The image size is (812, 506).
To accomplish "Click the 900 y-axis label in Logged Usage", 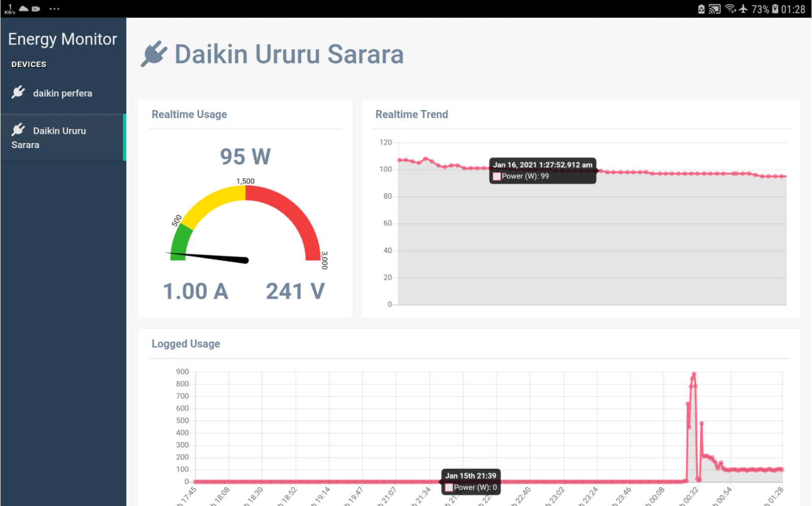I will click(x=182, y=372).
